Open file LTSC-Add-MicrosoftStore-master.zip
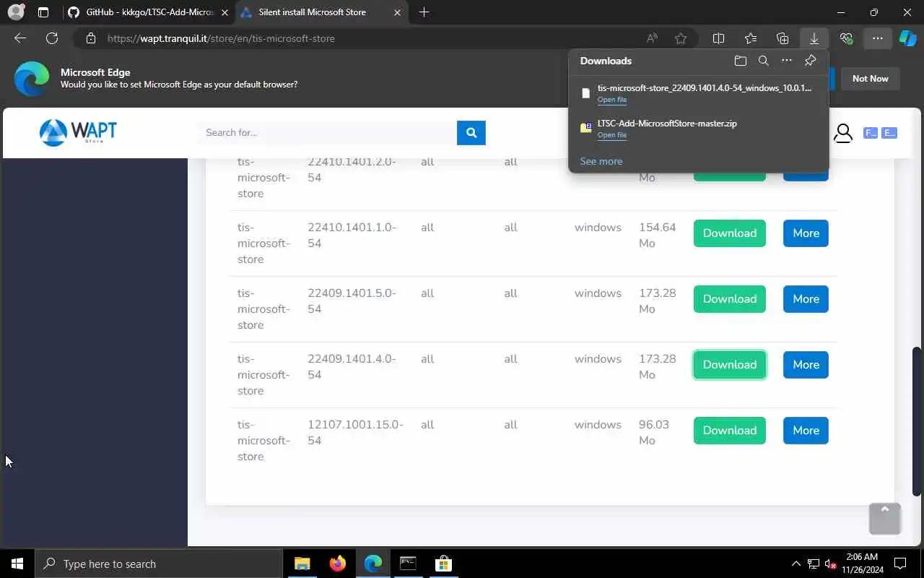924x578 pixels. (x=612, y=135)
